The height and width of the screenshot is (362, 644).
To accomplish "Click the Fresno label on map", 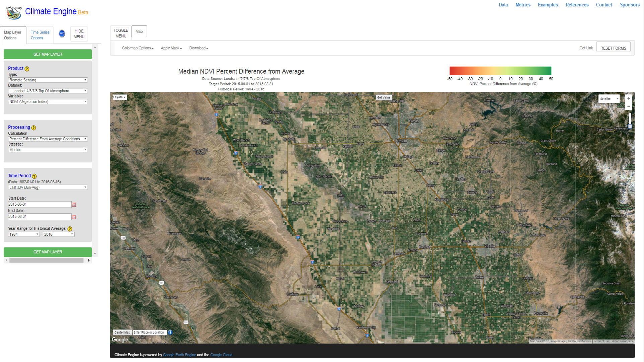I will click(x=401, y=141).
